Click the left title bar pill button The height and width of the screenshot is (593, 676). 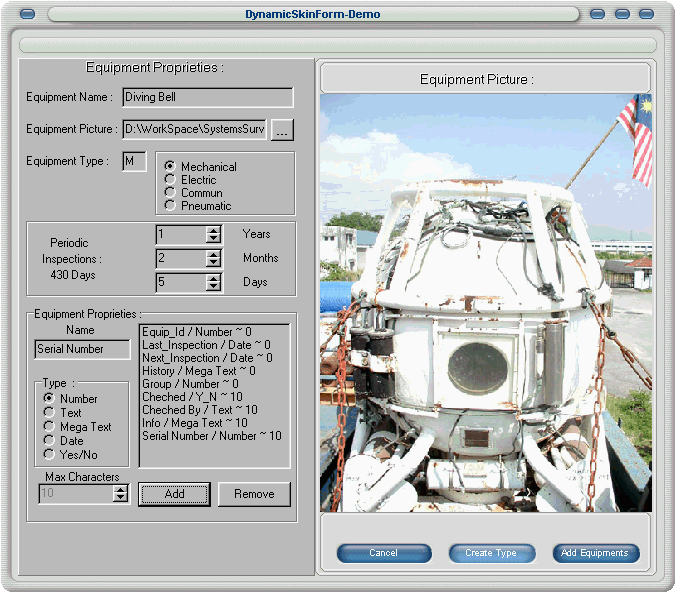pos(28,15)
